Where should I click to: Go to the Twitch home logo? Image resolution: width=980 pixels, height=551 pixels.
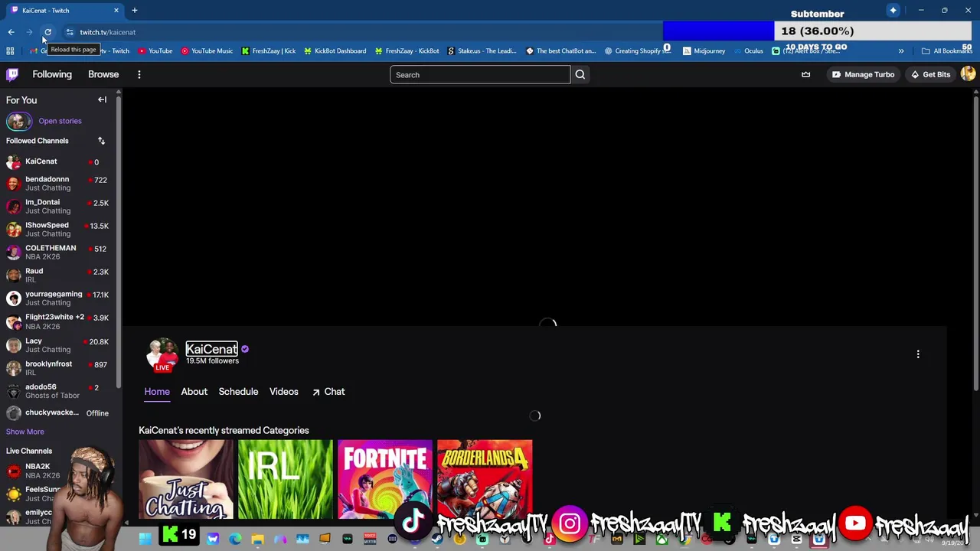click(12, 74)
